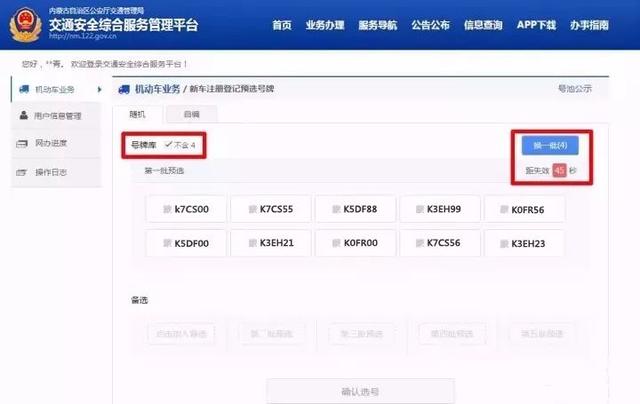Viewport: 640px width, 404px height.
Task: Choose plate number K3EH23
Action: pos(524,244)
